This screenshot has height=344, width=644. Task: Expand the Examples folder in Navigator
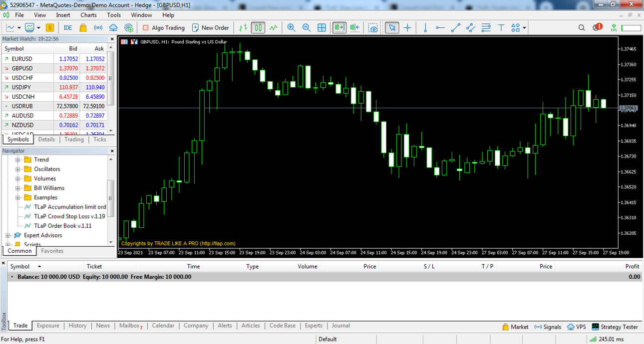[18, 198]
